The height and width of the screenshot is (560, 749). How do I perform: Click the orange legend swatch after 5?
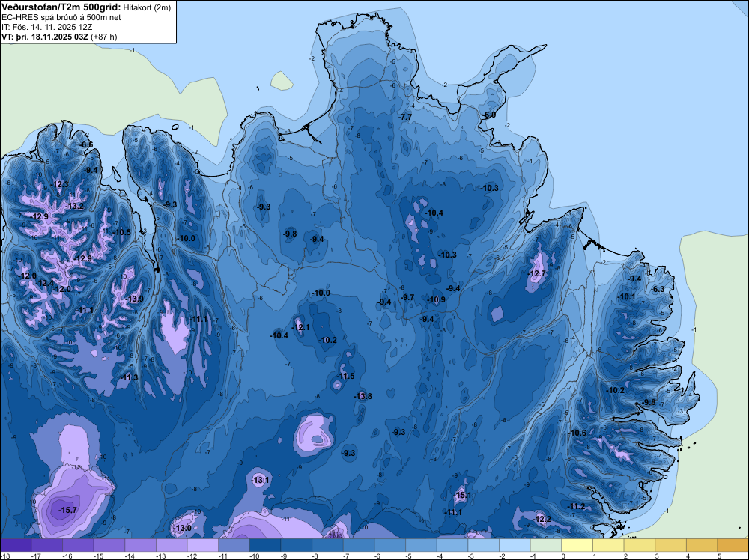click(733, 545)
